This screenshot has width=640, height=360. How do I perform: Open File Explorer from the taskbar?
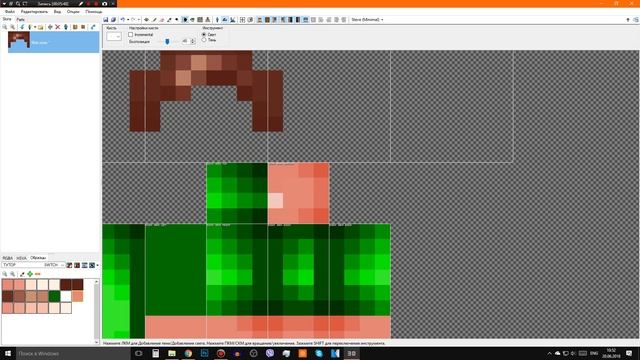coord(172,353)
